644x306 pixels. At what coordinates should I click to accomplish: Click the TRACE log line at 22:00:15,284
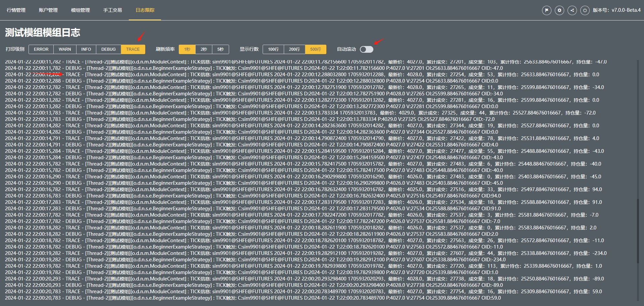pos(304,151)
